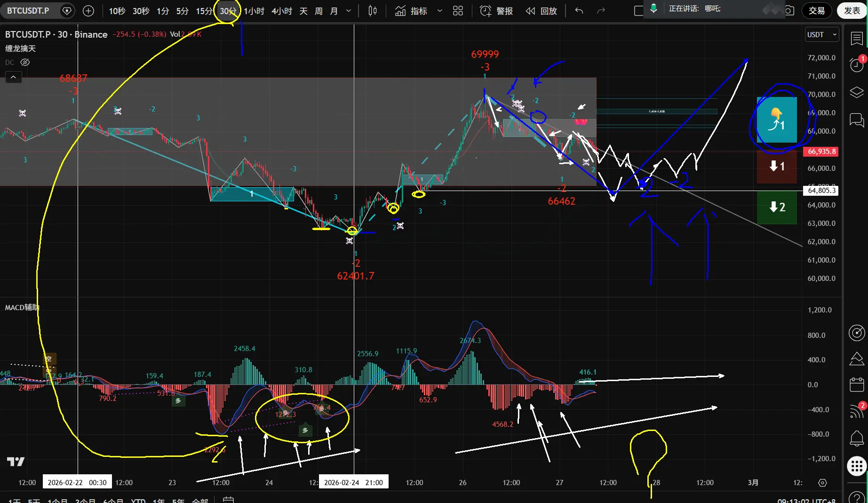Select the 1分 timeframe
The height and width of the screenshot is (503, 868).
163,11
